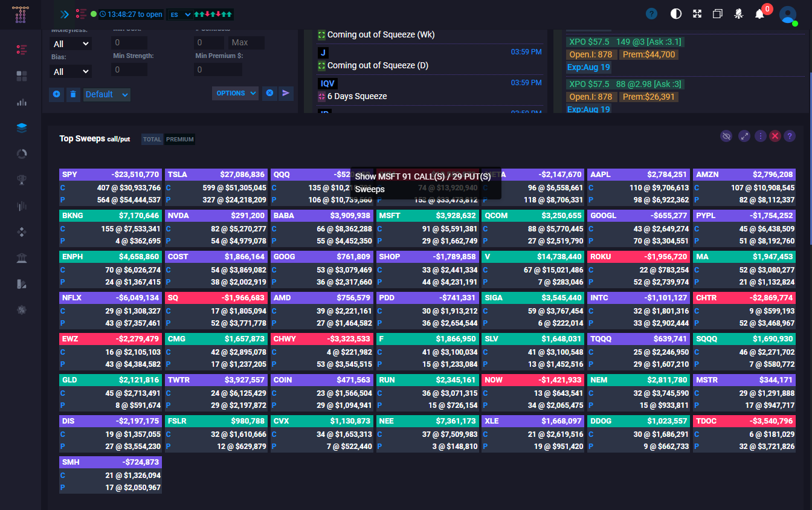
Task: Expand the Default preset dropdown
Action: (x=107, y=94)
